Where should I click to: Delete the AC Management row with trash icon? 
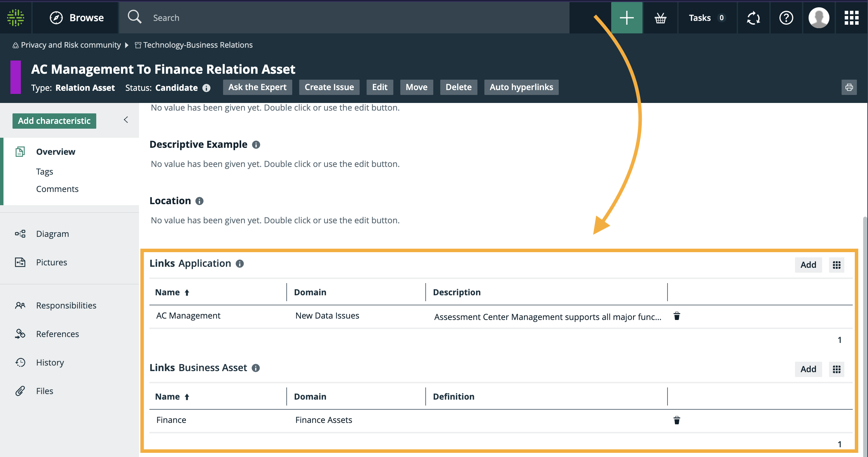click(677, 316)
